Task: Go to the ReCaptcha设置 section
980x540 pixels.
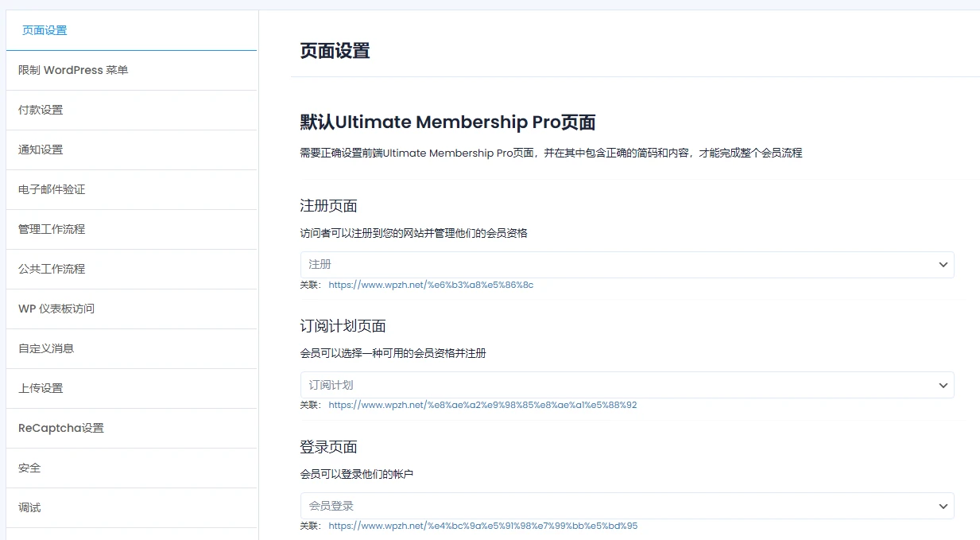Action: (x=59, y=428)
